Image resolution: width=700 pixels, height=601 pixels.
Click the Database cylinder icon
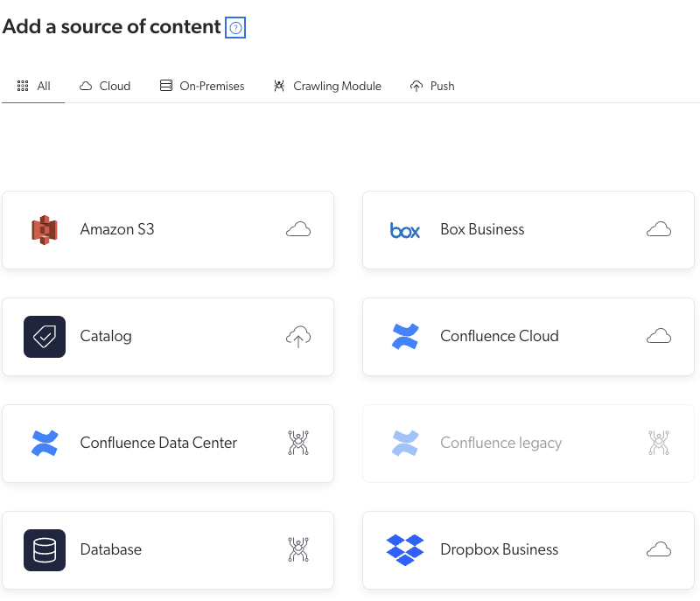(45, 550)
